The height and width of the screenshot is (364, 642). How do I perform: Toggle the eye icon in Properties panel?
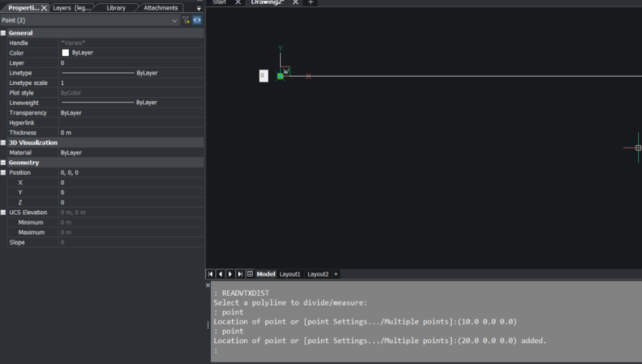pos(197,20)
